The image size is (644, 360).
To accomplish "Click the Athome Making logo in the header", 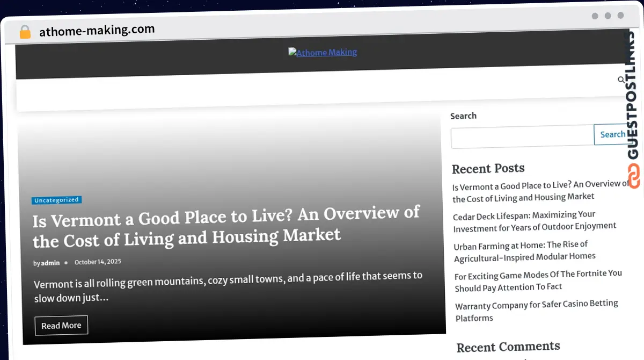I will (322, 52).
